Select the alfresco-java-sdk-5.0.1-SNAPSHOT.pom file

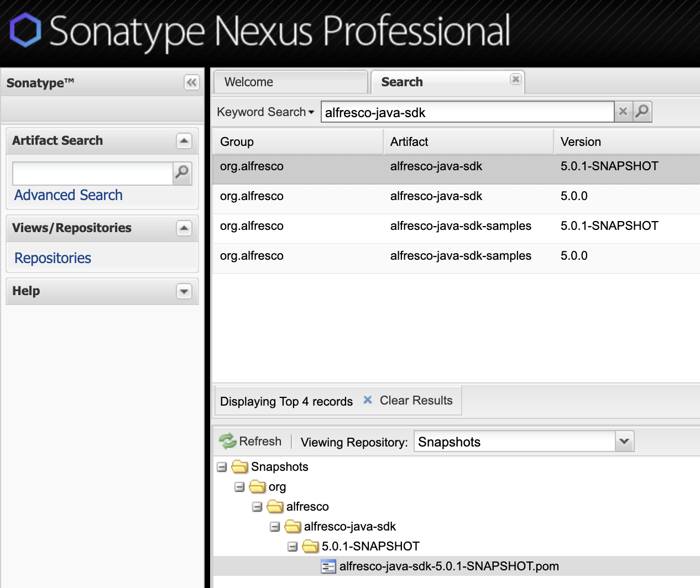tap(448, 566)
